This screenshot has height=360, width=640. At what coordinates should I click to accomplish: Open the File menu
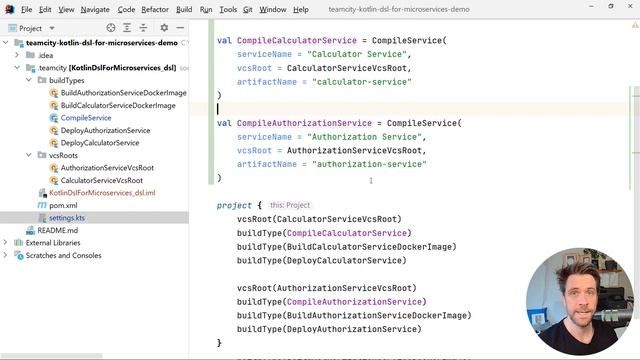click(x=27, y=9)
